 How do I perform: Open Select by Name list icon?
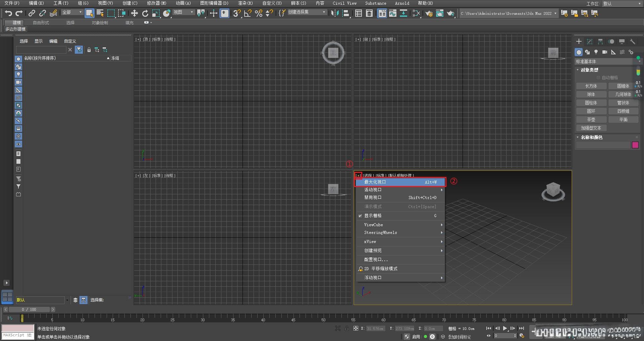pyautogui.click(x=100, y=13)
